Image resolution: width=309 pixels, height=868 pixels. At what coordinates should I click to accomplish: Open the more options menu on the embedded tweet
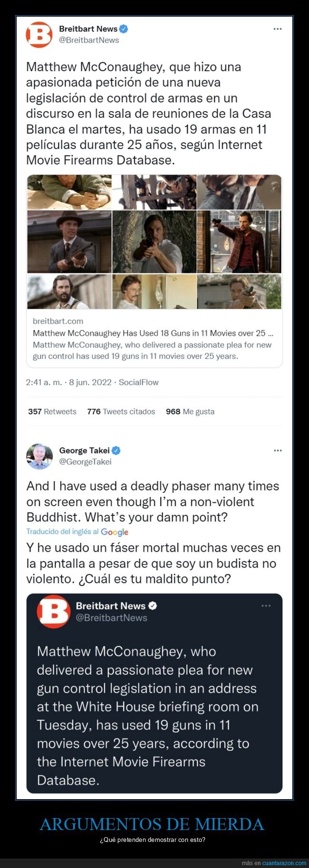pyautogui.click(x=265, y=605)
